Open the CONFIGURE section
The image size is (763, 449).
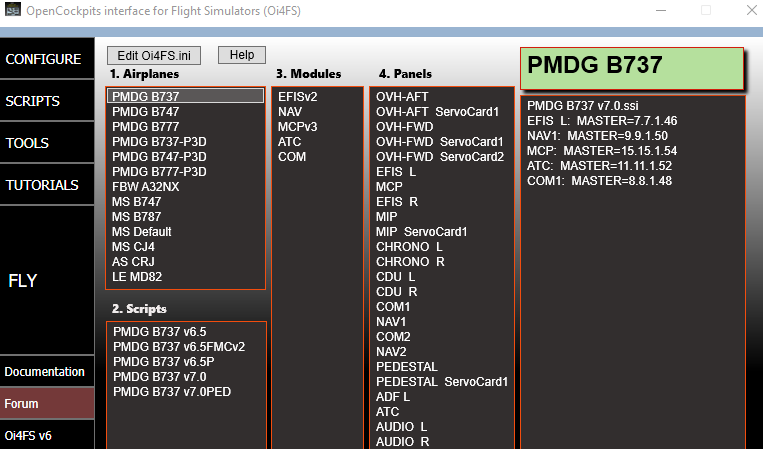tap(44, 59)
